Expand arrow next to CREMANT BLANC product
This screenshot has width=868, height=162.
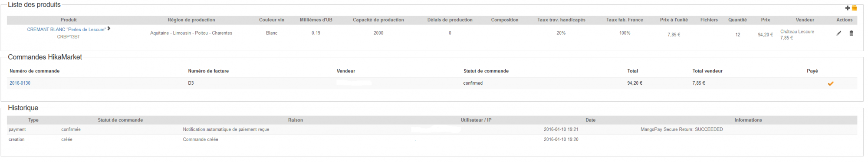coord(109,28)
